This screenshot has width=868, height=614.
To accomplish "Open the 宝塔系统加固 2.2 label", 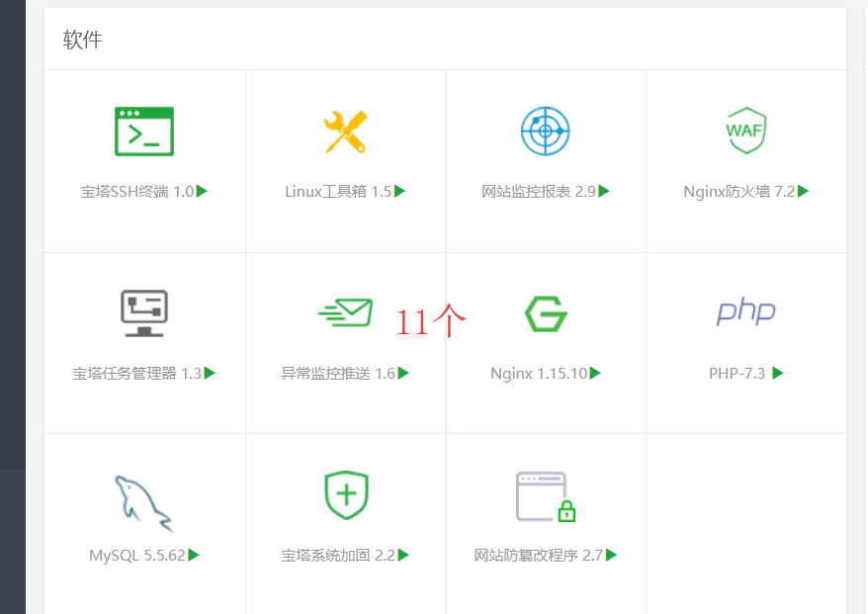I will [x=338, y=556].
